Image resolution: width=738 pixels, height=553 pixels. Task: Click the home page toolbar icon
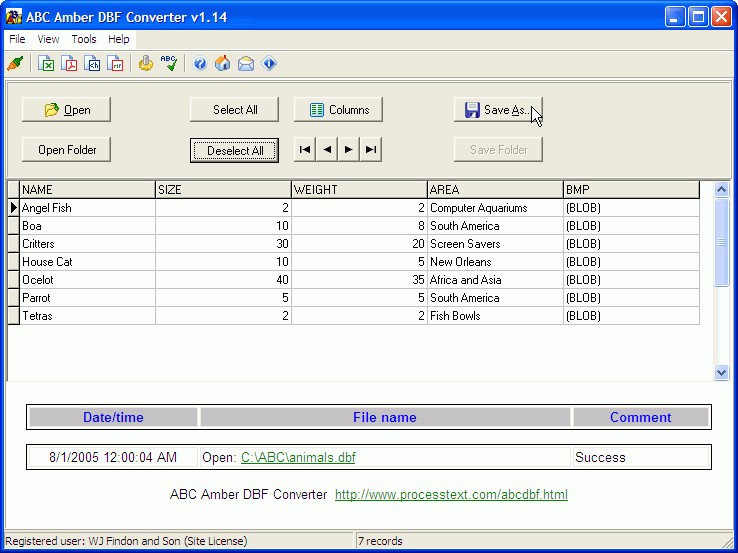pos(222,64)
